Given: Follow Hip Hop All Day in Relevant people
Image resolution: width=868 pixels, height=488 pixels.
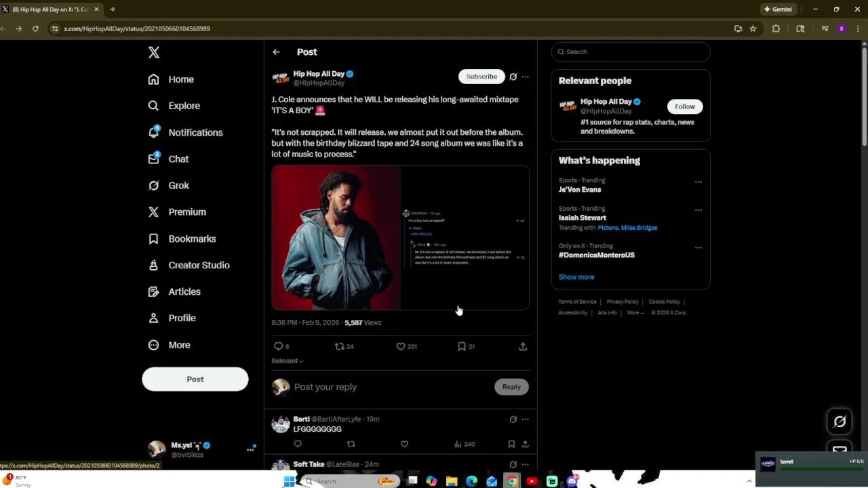Looking at the screenshot, I should (685, 106).
